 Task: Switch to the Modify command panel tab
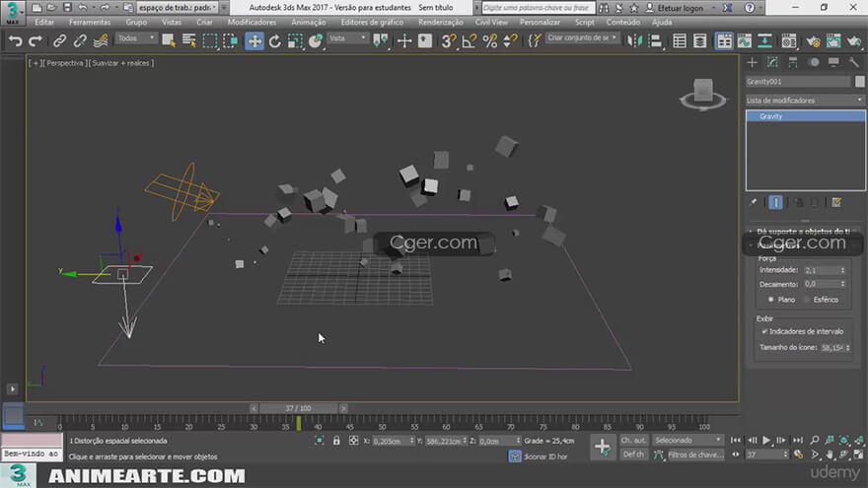tap(772, 62)
